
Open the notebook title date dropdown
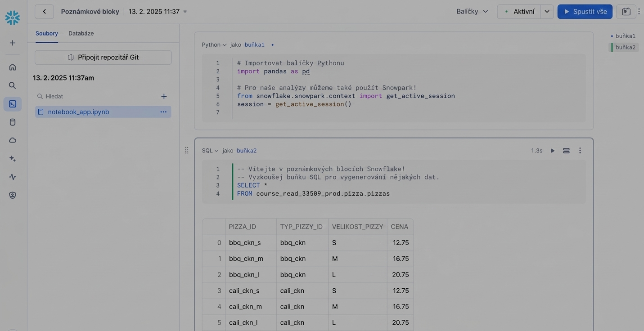coord(158,12)
